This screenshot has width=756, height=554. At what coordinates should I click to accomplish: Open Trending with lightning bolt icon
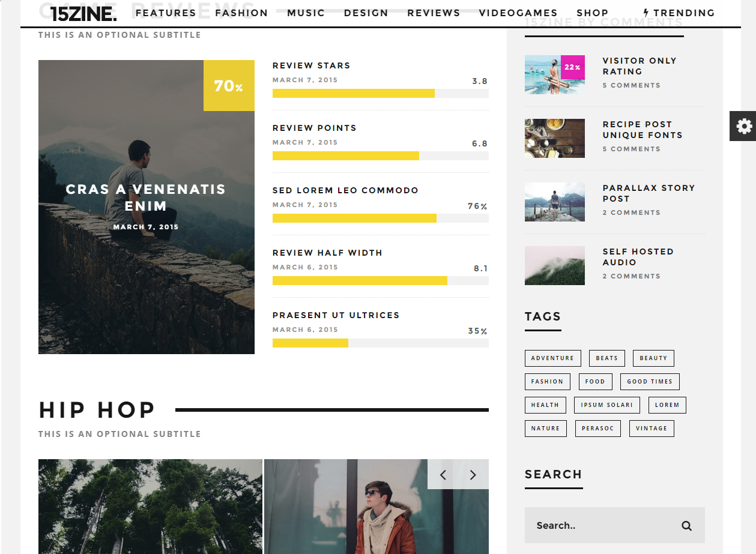(679, 13)
